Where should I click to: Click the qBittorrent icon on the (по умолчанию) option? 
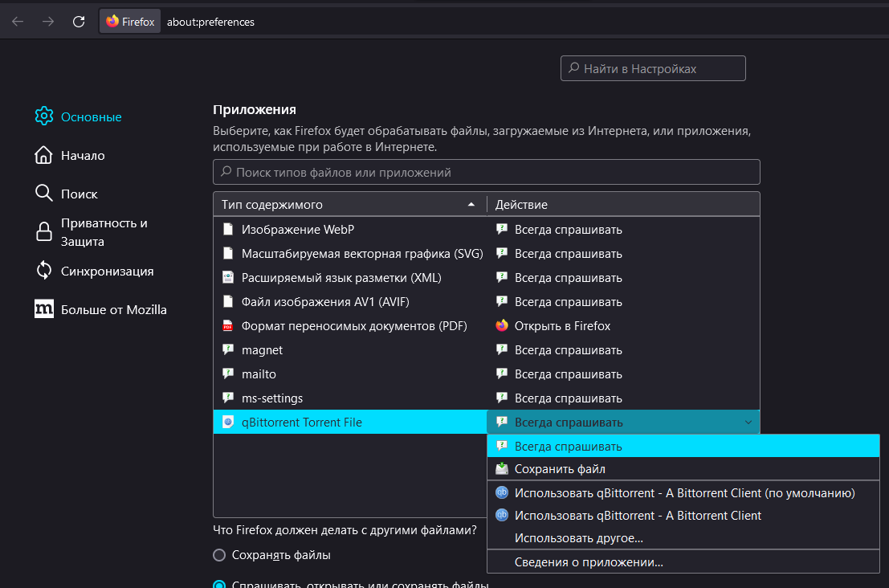pyautogui.click(x=502, y=492)
